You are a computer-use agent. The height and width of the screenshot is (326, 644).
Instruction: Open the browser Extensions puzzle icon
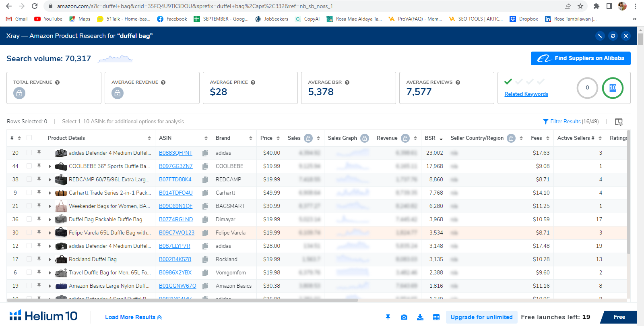597,6
